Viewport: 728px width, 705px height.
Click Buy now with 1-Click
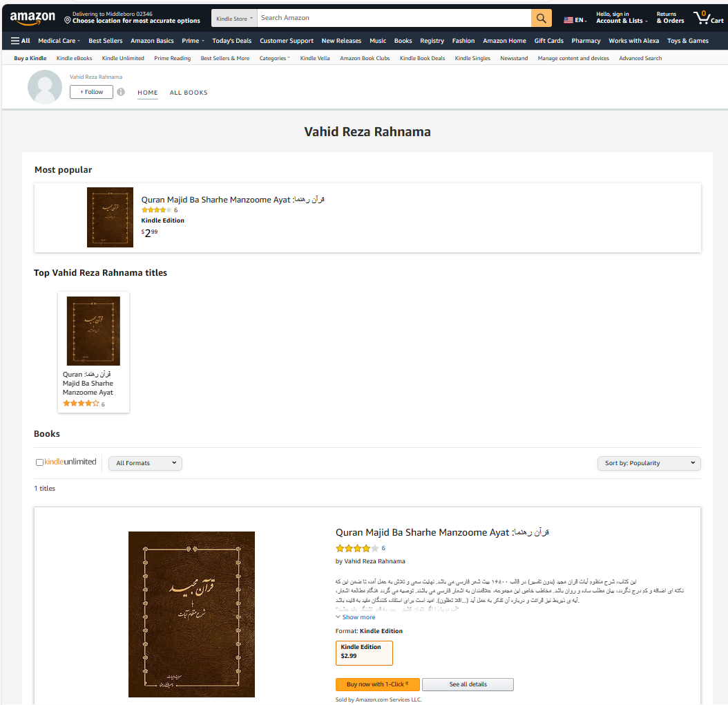pos(377,684)
